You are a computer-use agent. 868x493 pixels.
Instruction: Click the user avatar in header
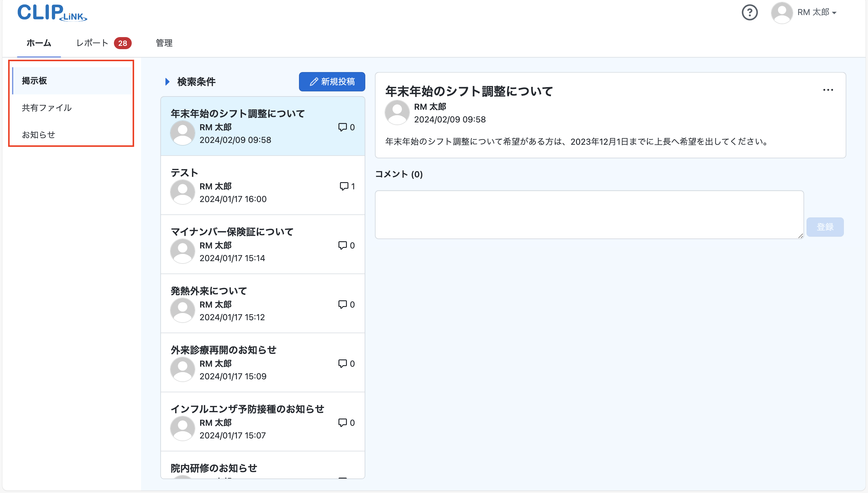click(782, 13)
